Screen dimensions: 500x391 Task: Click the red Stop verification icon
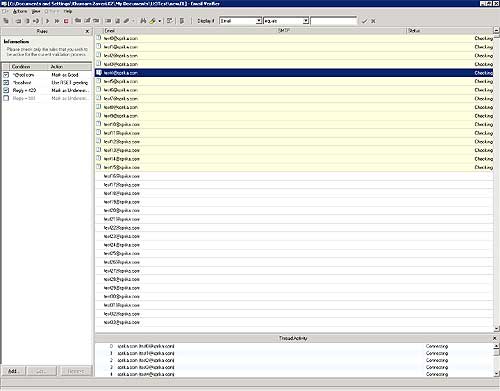click(66, 21)
